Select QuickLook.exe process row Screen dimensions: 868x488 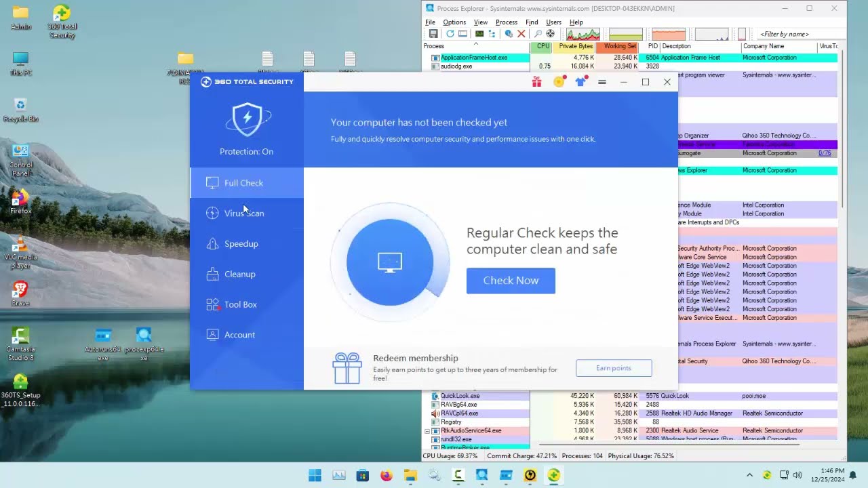629,396
